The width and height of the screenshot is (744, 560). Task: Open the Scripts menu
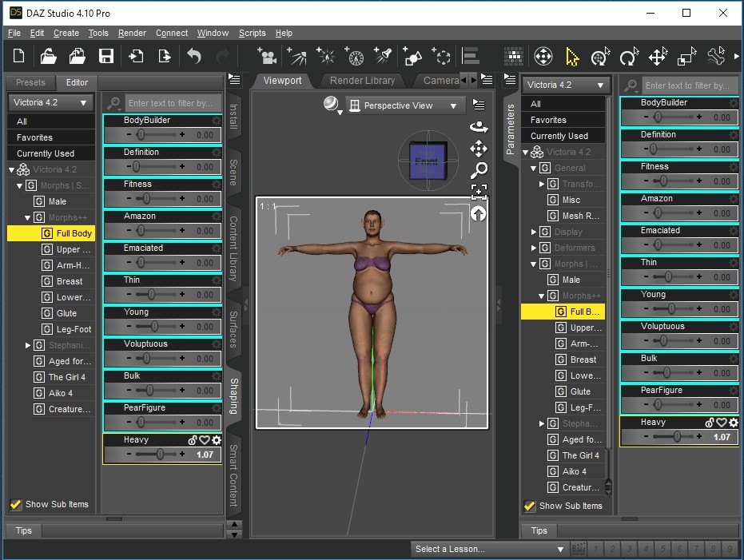[252, 33]
